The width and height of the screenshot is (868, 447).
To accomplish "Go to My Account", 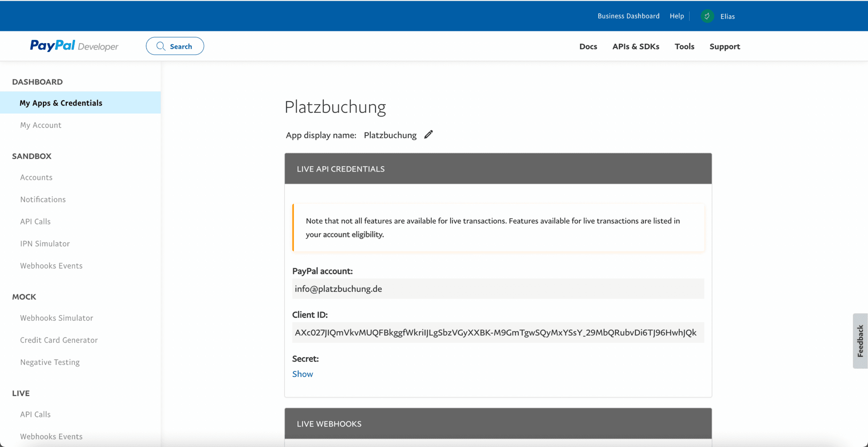I will click(x=41, y=125).
